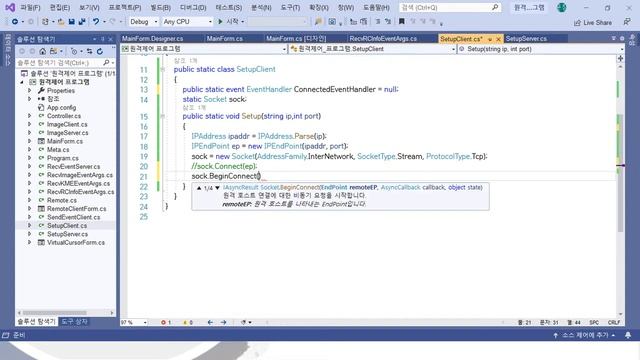
Task: Pin the Solution Explorer panel
Action: [x=103, y=39]
